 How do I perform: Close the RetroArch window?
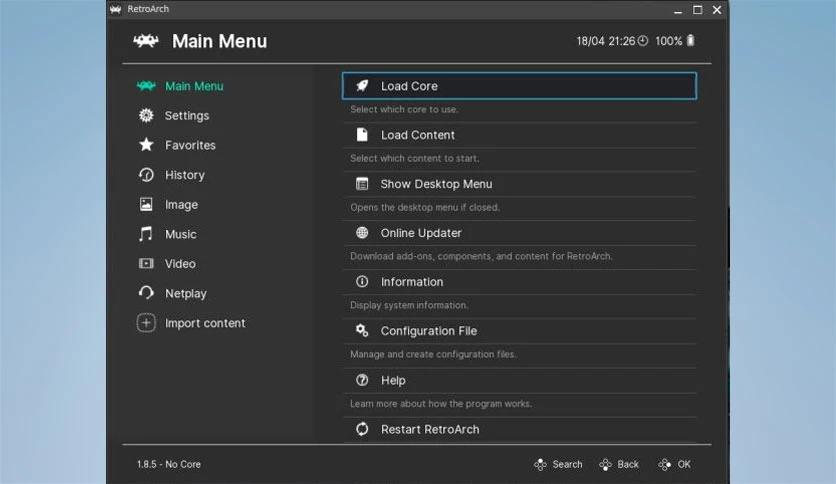tap(717, 10)
